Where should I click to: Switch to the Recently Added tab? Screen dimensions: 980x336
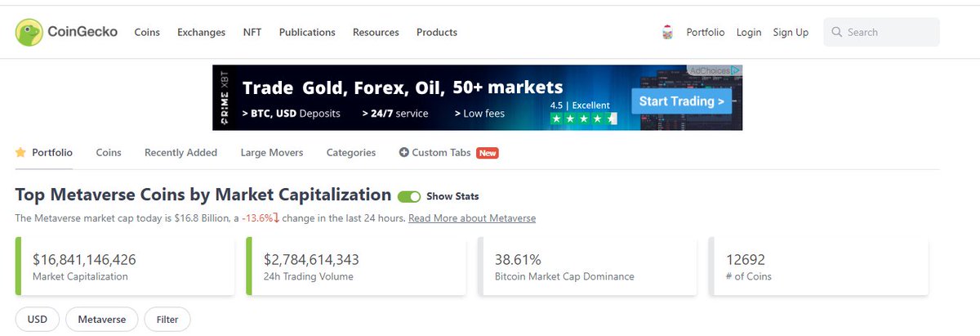click(180, 153)
